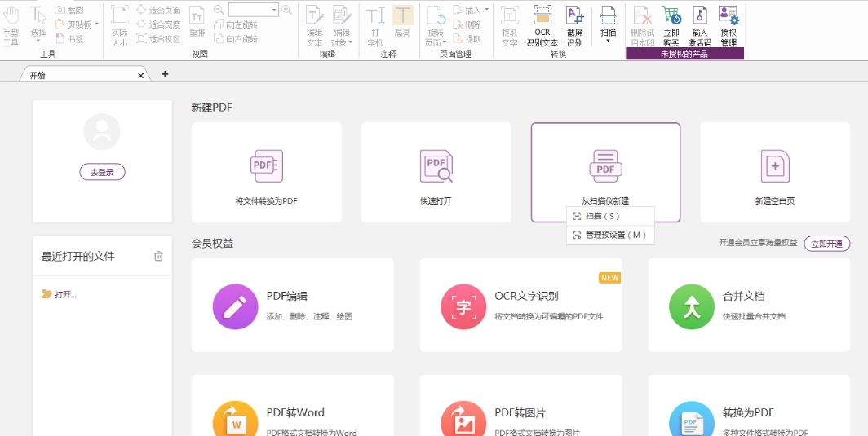This screenshot has height=436, width=868.
Task: Click 提取 in the 页面管理 group
Action: (467, 39)
